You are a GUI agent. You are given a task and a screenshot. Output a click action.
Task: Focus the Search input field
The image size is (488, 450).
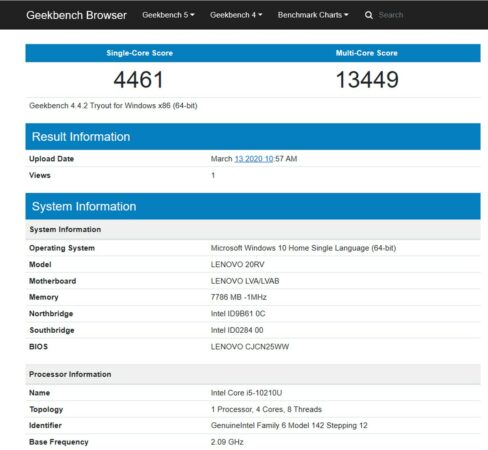click(x=391, y=15)
